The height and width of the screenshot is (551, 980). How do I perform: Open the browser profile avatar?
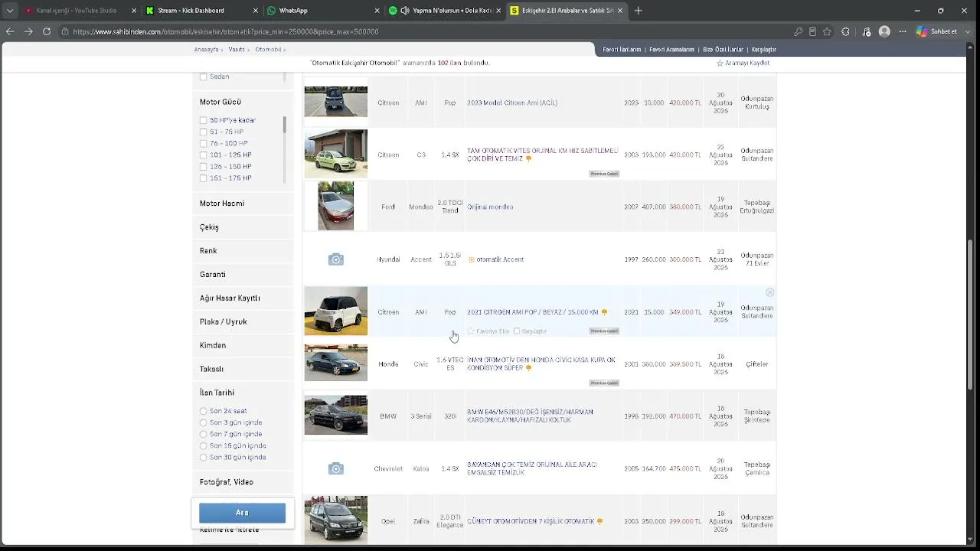click(x=884, y=31)
